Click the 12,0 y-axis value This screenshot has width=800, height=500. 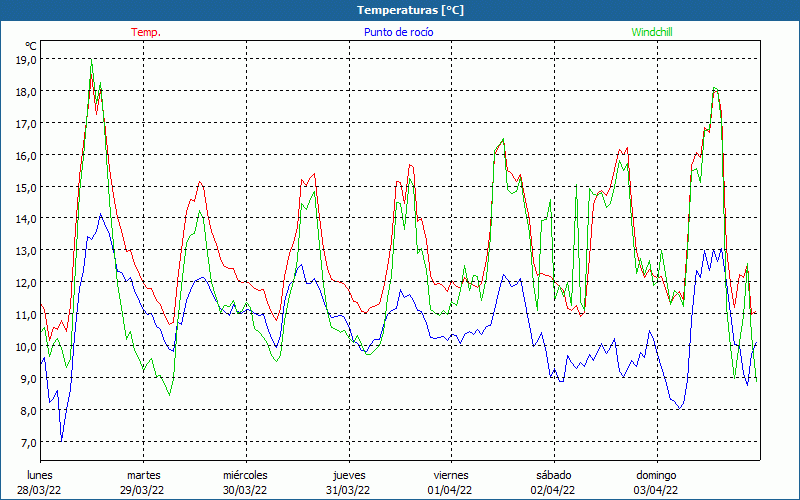click(x=27, y=283)
